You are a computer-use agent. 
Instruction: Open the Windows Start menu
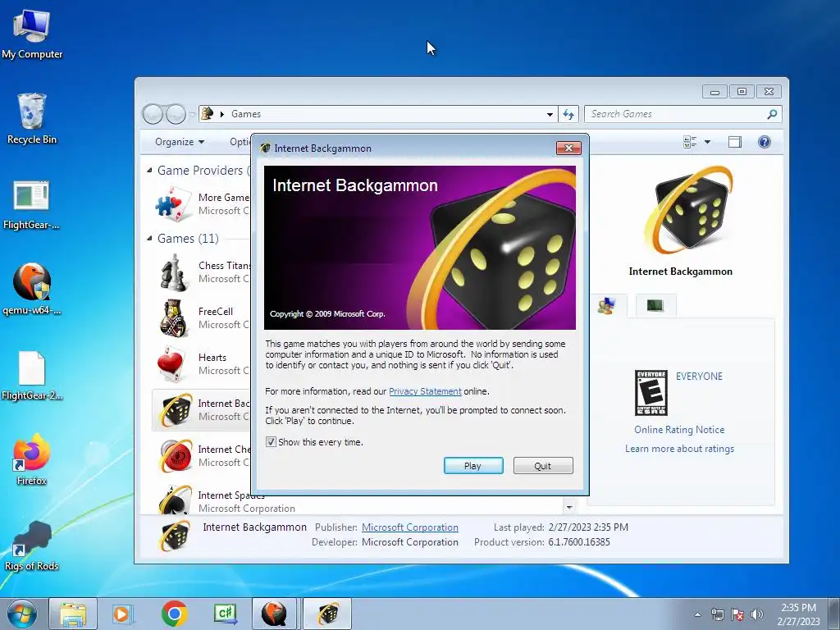(21, 614)
